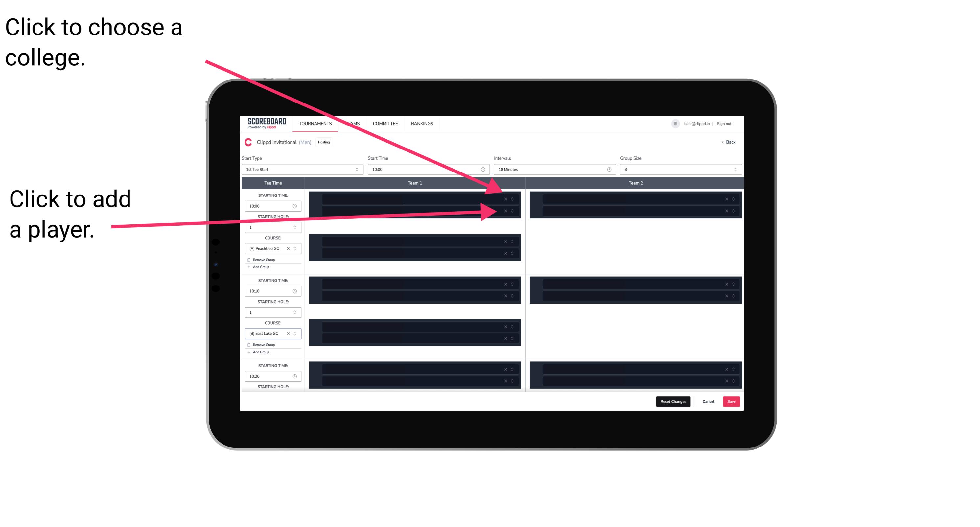Image resolution: width=980 pixels, height=527 pixels.
Task: Click the Save button bottom right
Action: pos(732,401)
